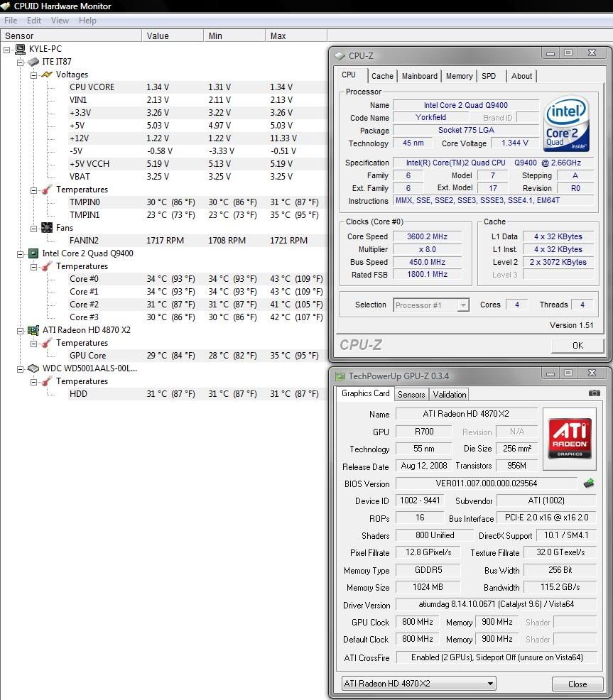This screenshot has height=700, width=613.
Task: Click thermometer icon under ITE IT87 Temperatures
Action: pos(47,190)
